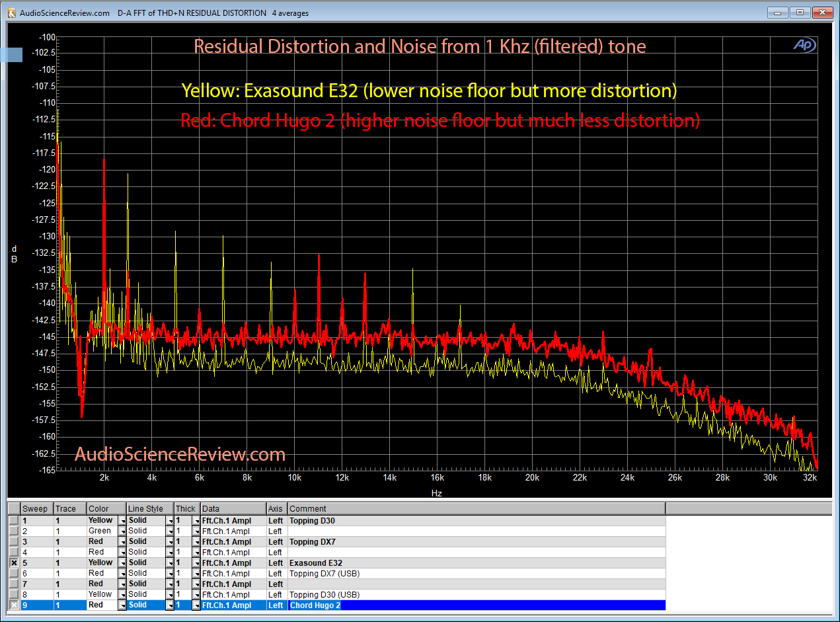Enable the sweep 2 Green trace checkbox
840x622 pixels.
click(14, 531)
